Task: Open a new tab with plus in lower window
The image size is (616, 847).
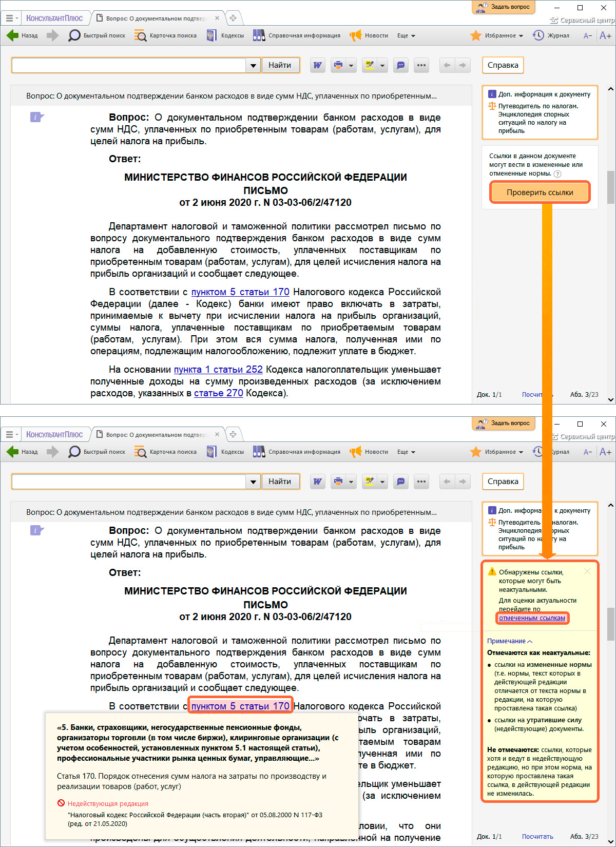Action: pyautogui.click(x=233, y=434)
